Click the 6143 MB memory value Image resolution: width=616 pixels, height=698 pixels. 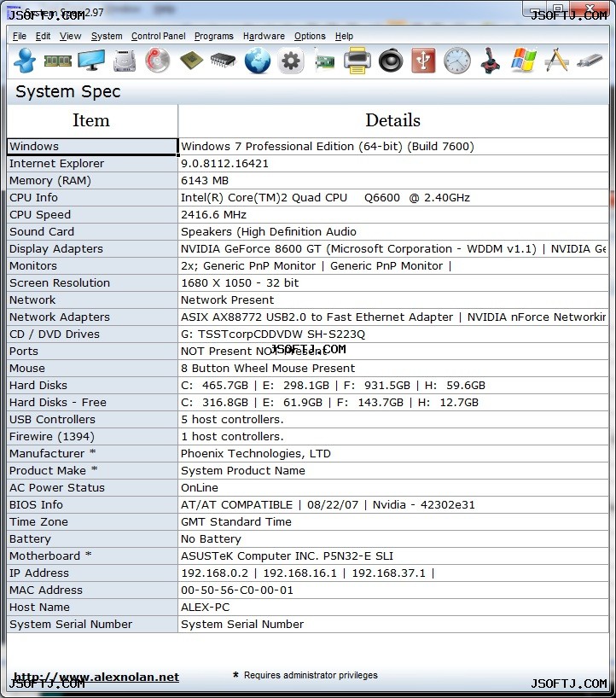[205, 180]
